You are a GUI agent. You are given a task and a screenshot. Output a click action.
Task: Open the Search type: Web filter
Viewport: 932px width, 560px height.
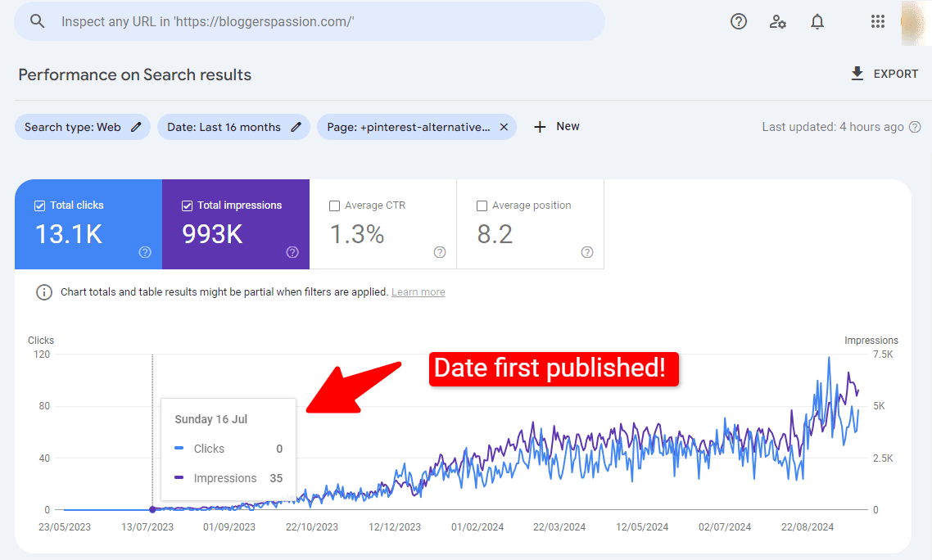pos(74,126)
